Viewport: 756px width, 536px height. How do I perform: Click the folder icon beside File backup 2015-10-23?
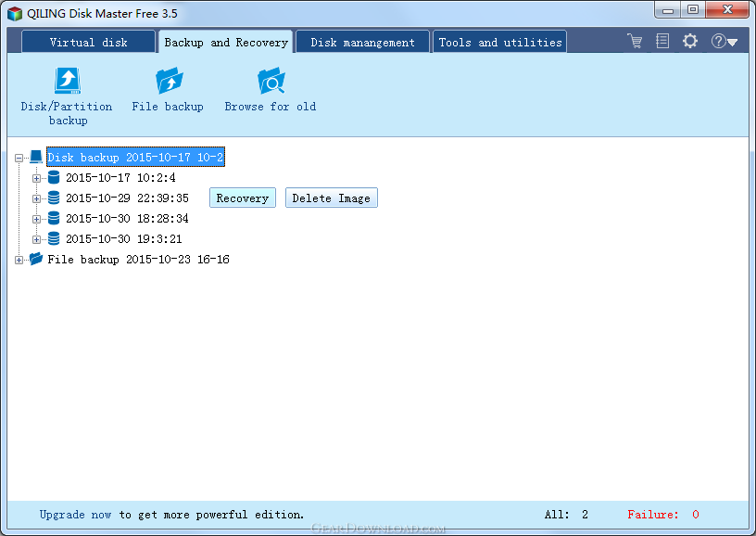tap(36, 259)
